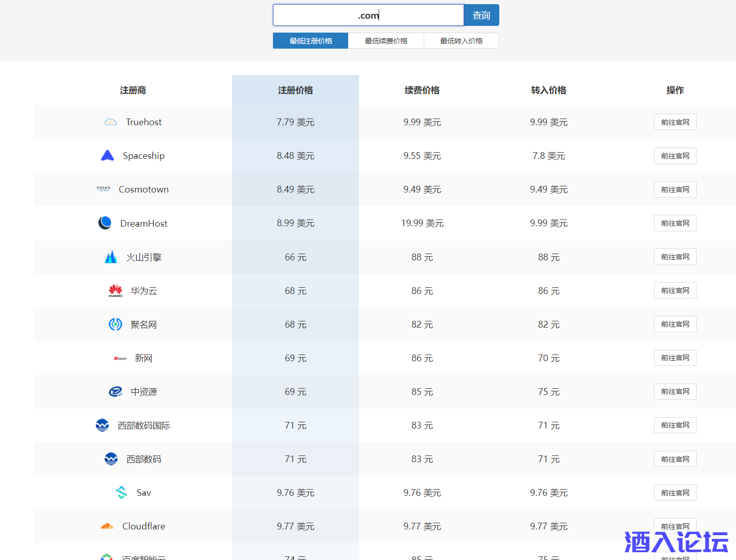Click the Cloudflare orange cloud logo
Viewport: 736px width, 560px height.
(107, 526)
